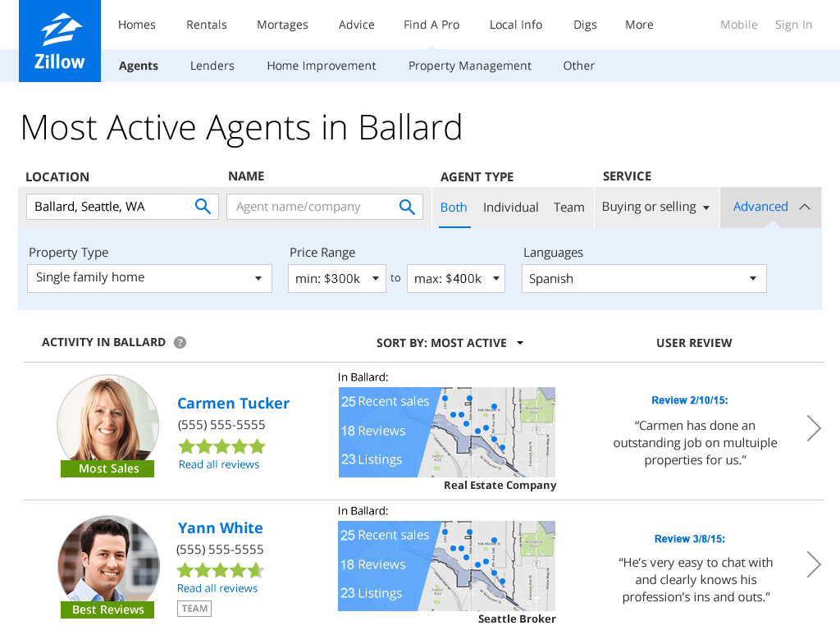The height and width of the screenshot is (630, 840).
Task: Click Carmen Tucker's 25 Recent sales
Action: tap(386, 401)
